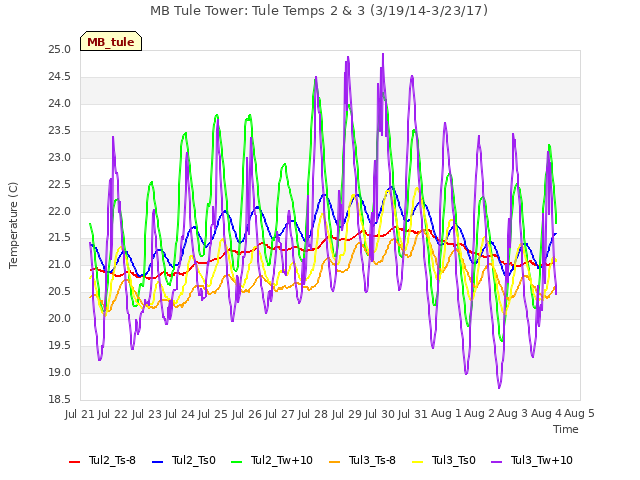Click the green Tul2_Tw+10 legend swatch
Viewport: 640px width, 480px height.
pos(237,462)
